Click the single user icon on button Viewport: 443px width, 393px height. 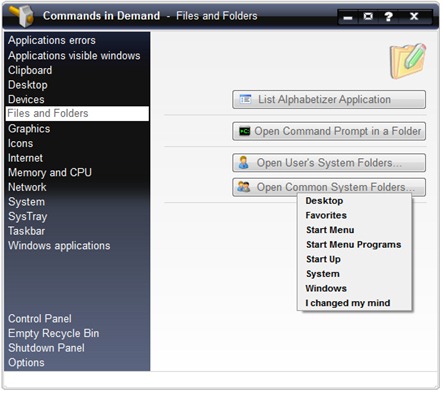coord(244,163)
